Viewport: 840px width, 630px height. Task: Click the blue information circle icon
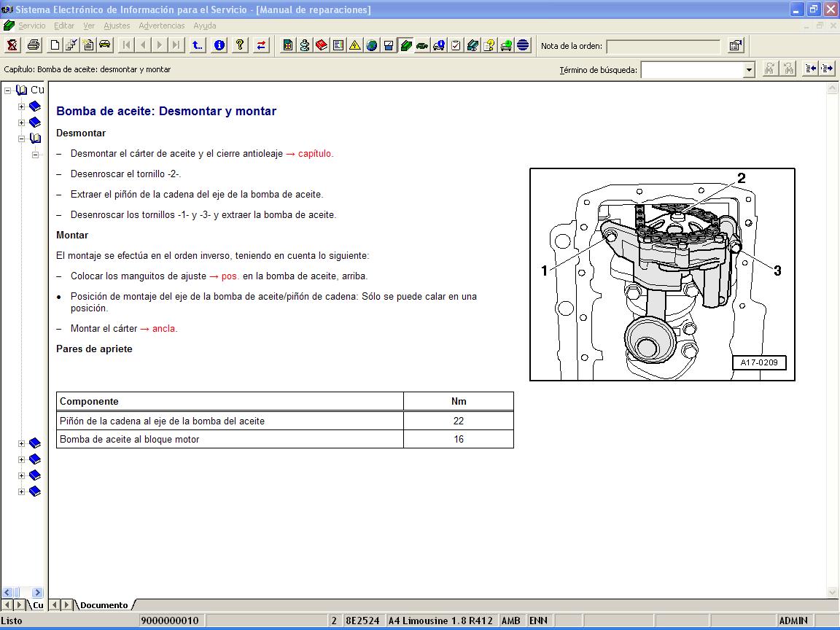[219, 45]
